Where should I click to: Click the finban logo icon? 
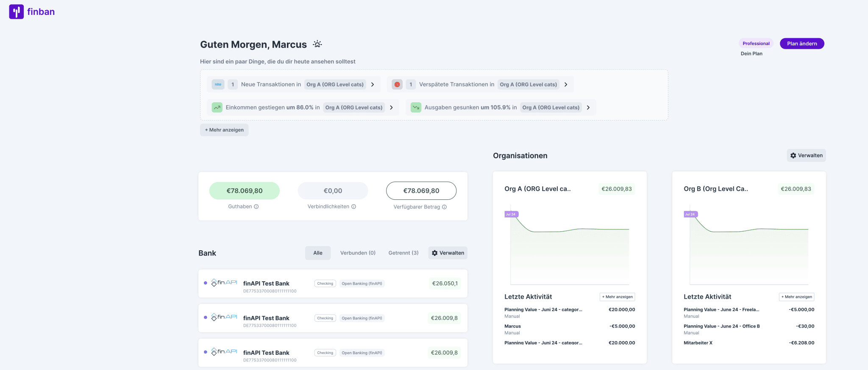(x=17, y=12)
